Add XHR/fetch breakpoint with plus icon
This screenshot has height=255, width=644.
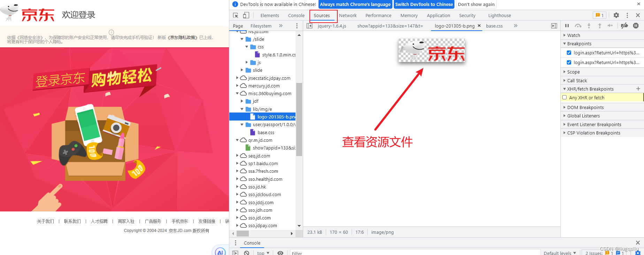click(638, 89)
